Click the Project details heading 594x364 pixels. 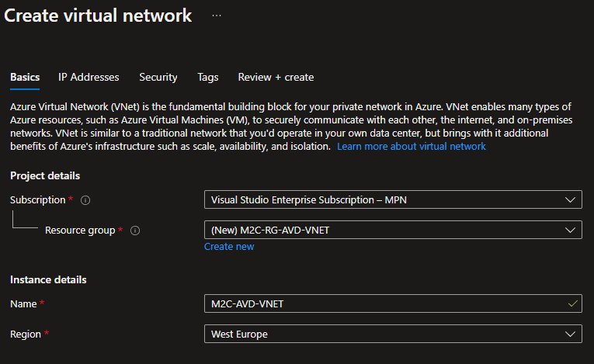pyautogui.click(x=45, y=175)
